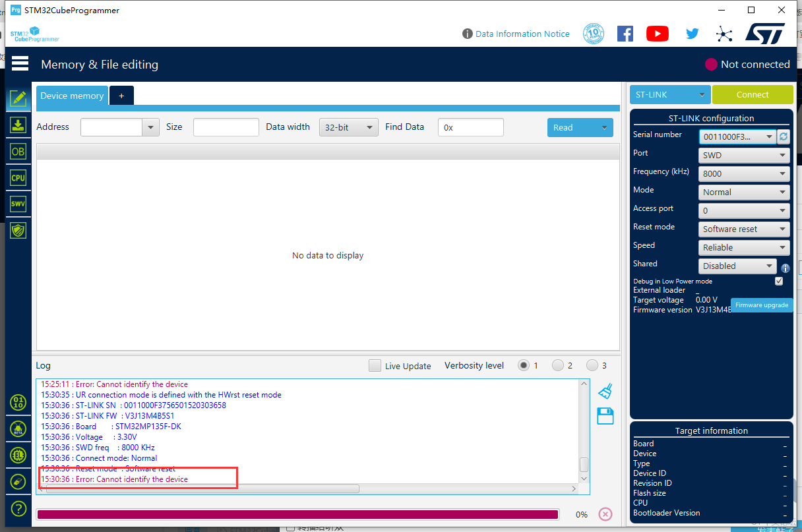
Task: Open the log viewer binary icon
Action: click(18, 402)
